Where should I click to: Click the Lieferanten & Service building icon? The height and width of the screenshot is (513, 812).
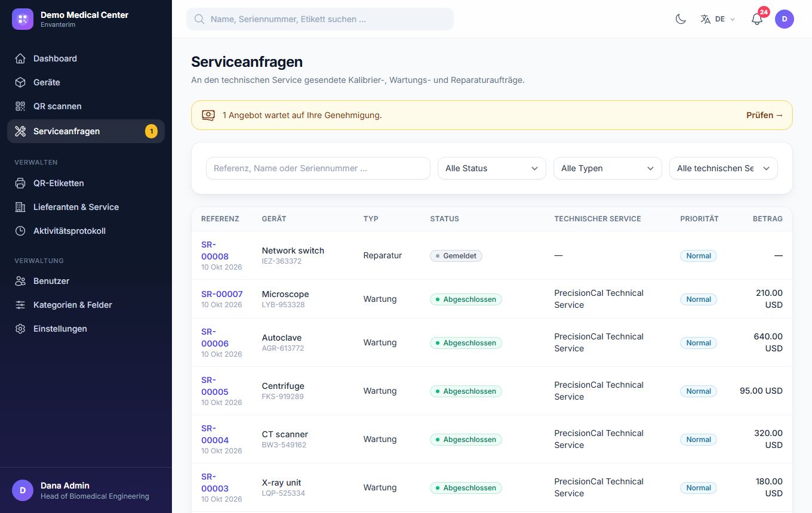pos(20,207)
